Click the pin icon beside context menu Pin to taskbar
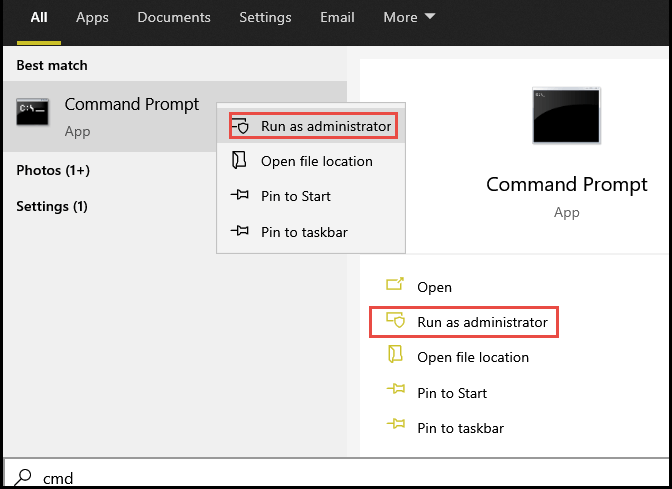 239,232
